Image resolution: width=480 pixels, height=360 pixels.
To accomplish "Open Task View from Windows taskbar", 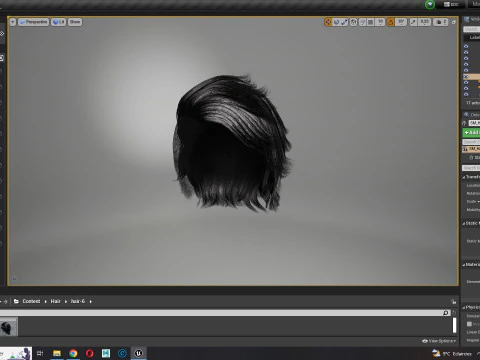I will pos(40,353).
